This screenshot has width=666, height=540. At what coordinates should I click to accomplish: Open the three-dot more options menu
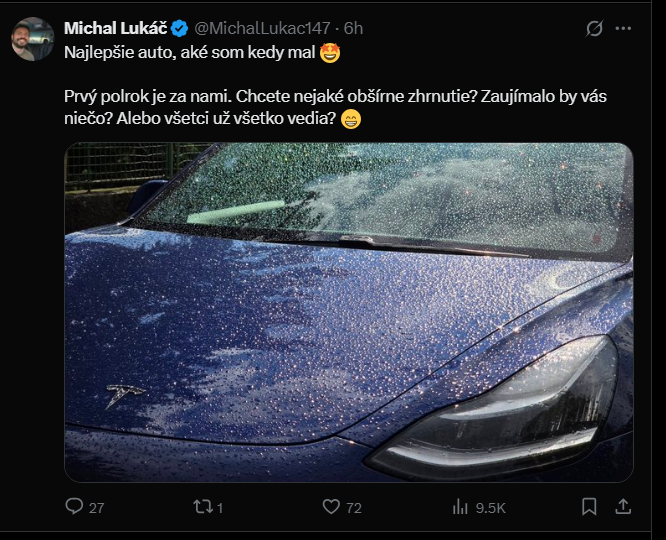click(623, 28)
